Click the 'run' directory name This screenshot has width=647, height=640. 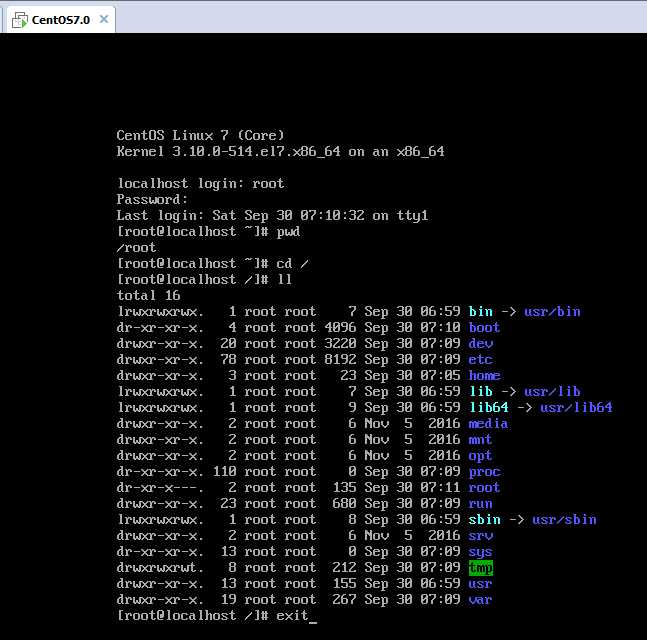481,503
